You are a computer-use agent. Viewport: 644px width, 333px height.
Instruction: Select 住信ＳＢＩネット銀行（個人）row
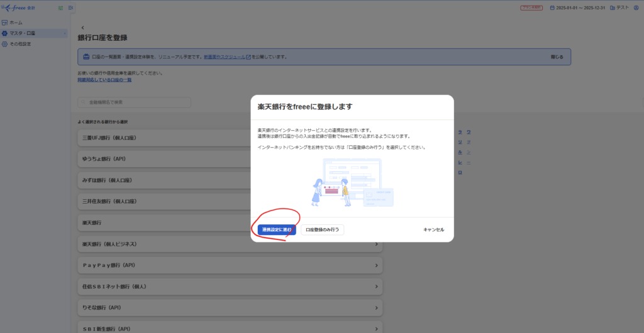point(230,287)
